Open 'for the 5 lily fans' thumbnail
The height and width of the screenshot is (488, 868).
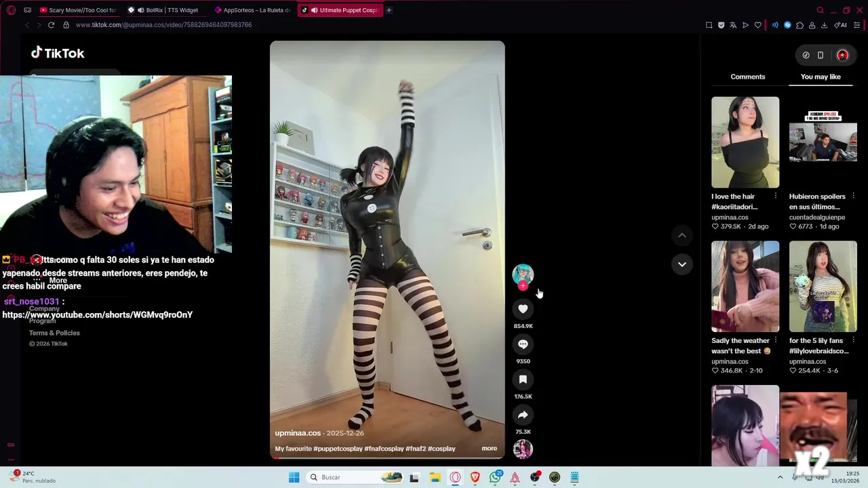point(823,286)
